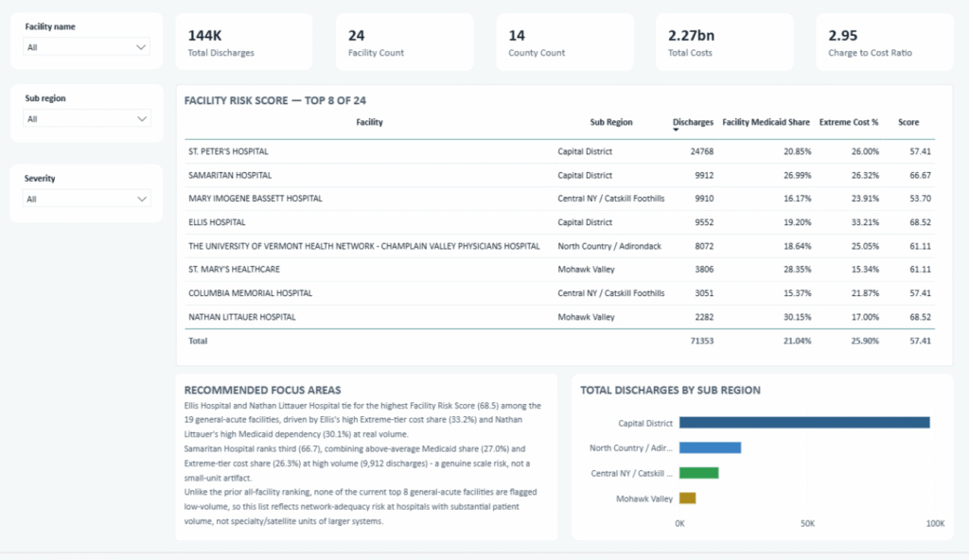Click the SAMARITAN HOSPITAL row

point(559,176)
